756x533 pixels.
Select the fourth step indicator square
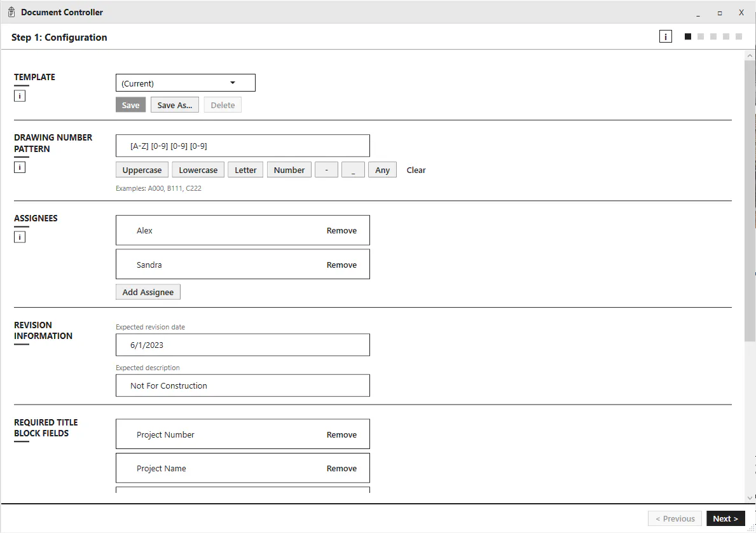pyautogui.click(x=725, y=37)
